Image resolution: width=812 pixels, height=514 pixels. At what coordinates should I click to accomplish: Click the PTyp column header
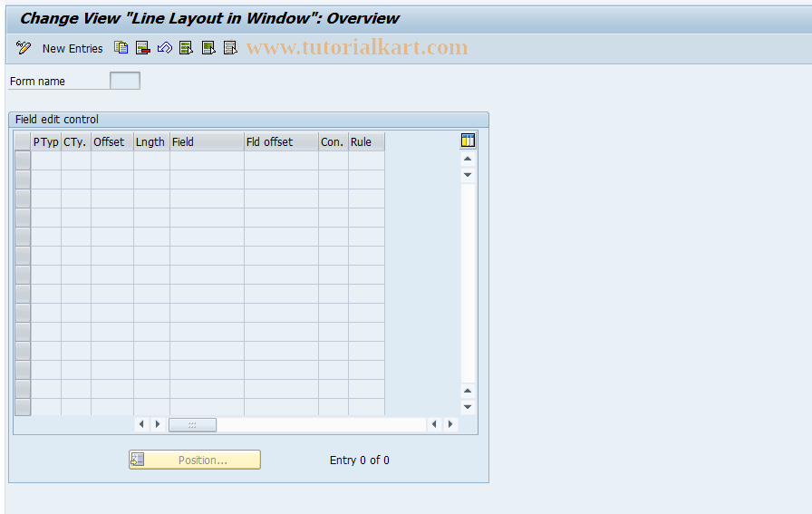pos(46,142)
